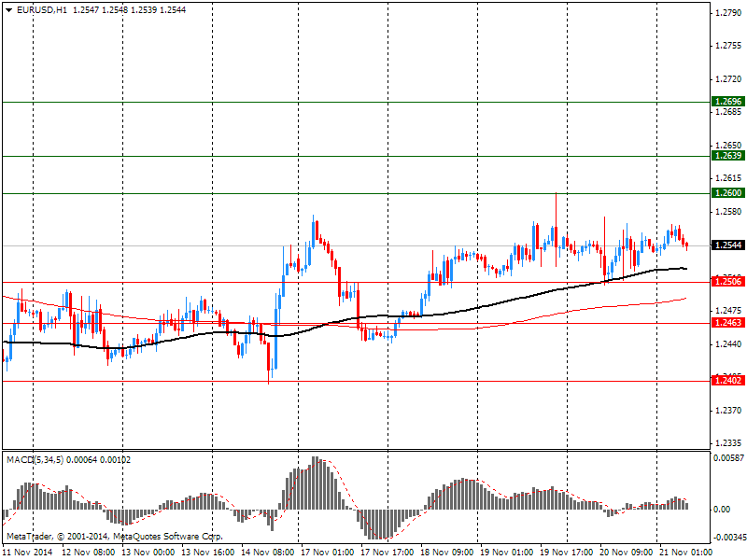Screen dimensions: 747x560
Task: Select the 1.2600 green level price label
Action: coord(728,193)
